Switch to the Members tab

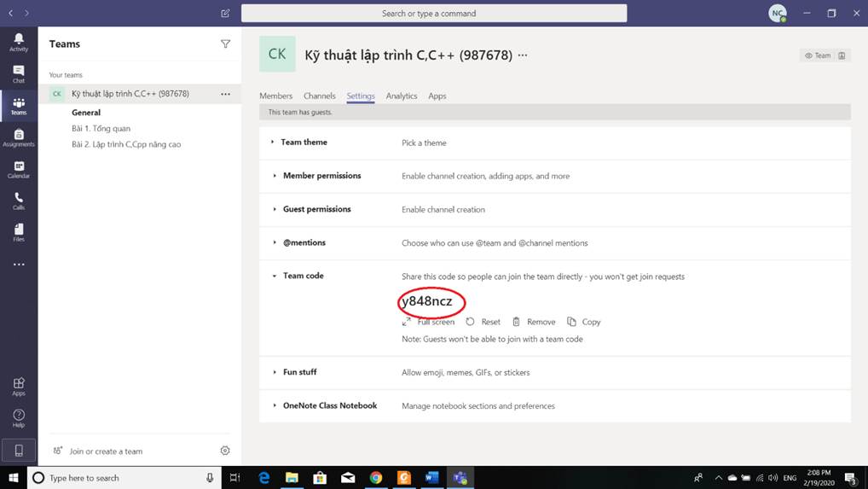275,96
